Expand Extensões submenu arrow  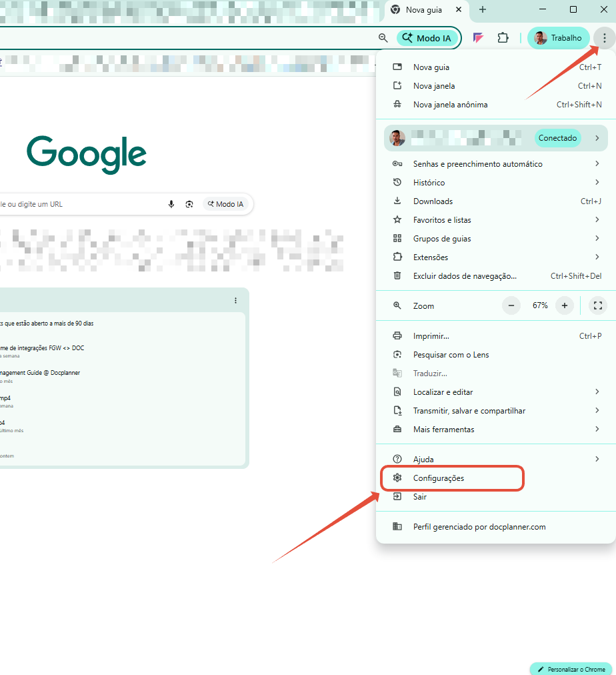[x=597, y=257]
